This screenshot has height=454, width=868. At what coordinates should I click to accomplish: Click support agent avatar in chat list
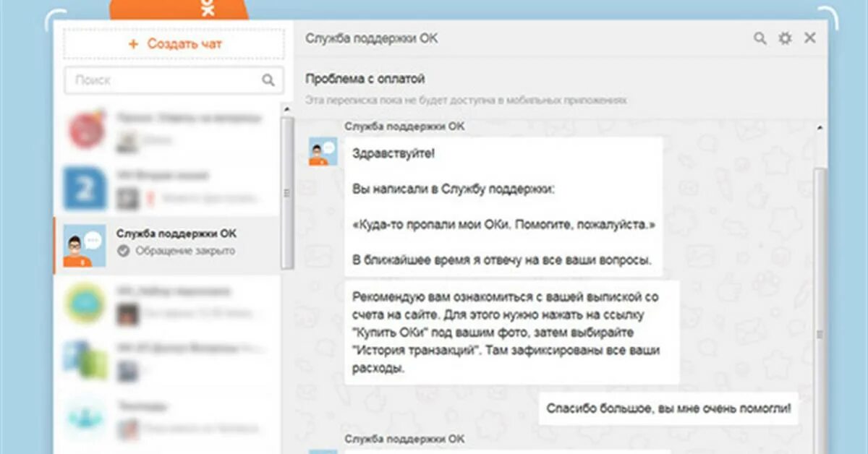(x=85, y=246)
